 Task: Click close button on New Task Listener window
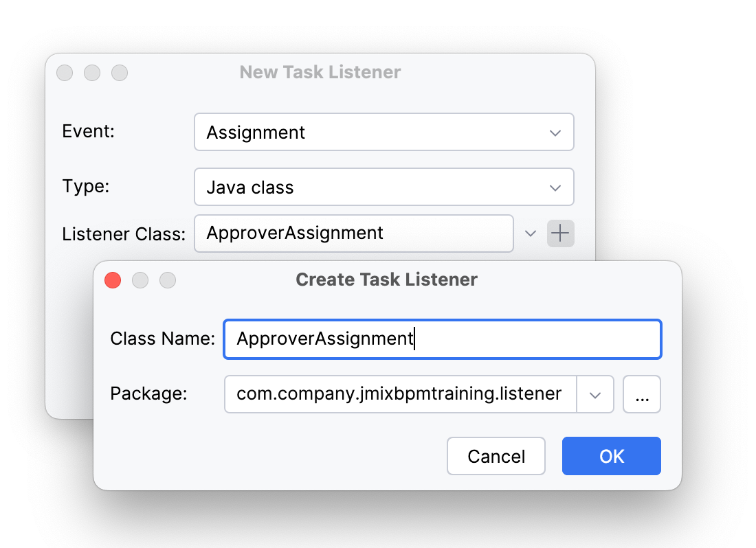click(x=65, y=73)
